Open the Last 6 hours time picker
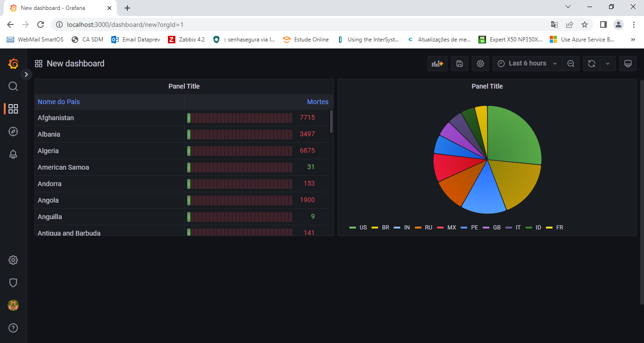Image resolution: width=644 pixels, height=343 pixels. pos(527,64)
